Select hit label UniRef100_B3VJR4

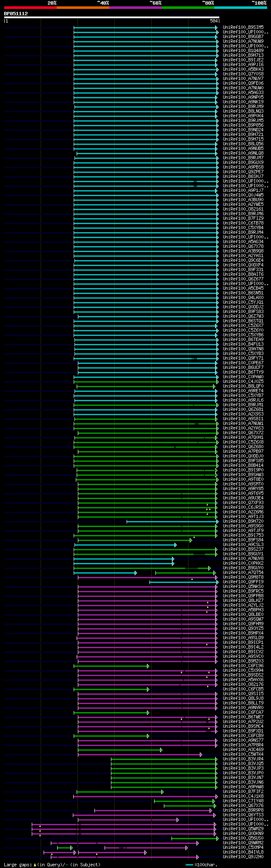[x=243, y=759]
